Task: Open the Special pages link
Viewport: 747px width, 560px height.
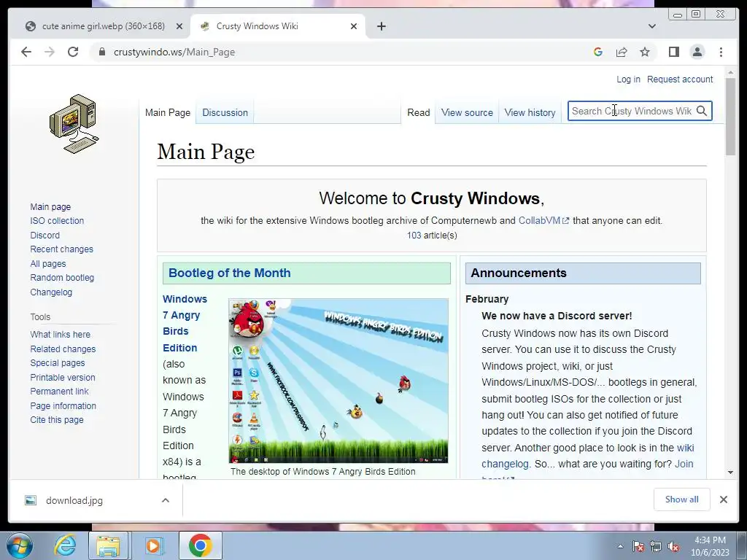Action: (x=58, y=363)
